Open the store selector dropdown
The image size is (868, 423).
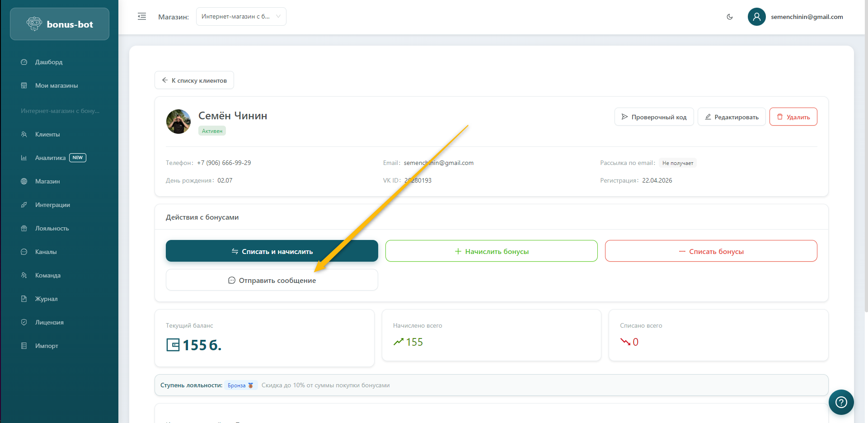click(241, 17)
